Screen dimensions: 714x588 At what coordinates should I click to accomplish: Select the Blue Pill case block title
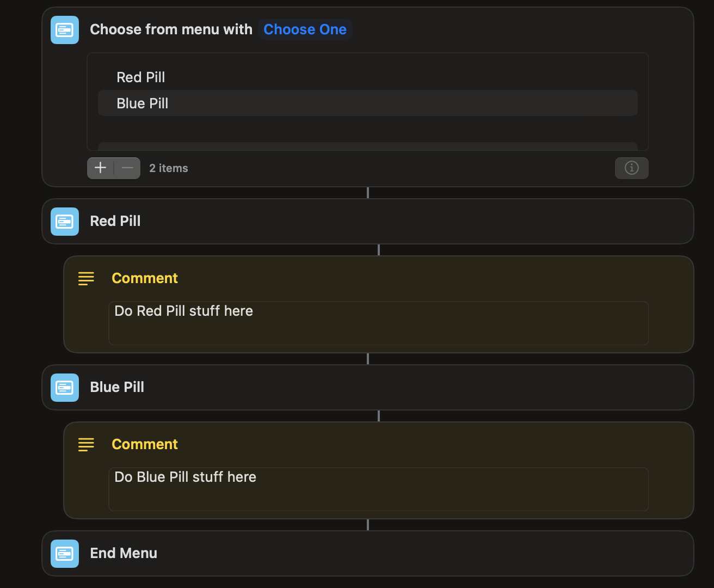point(117,388)
